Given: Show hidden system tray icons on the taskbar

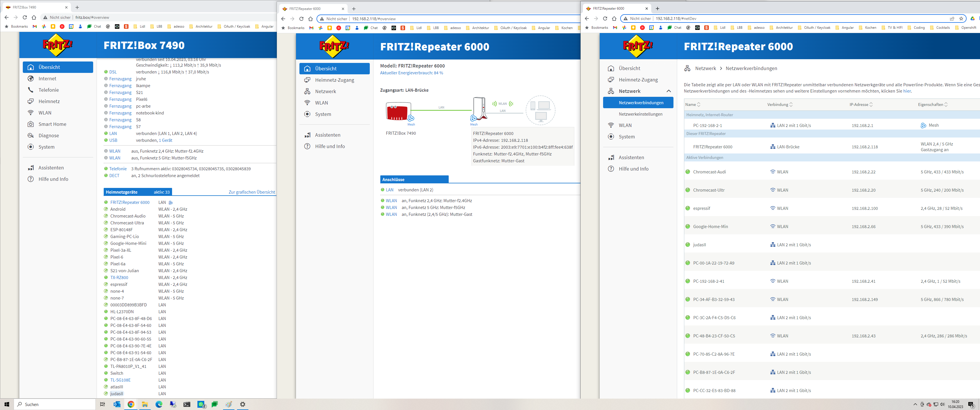Looking at the screenshot, I should 915,404.
